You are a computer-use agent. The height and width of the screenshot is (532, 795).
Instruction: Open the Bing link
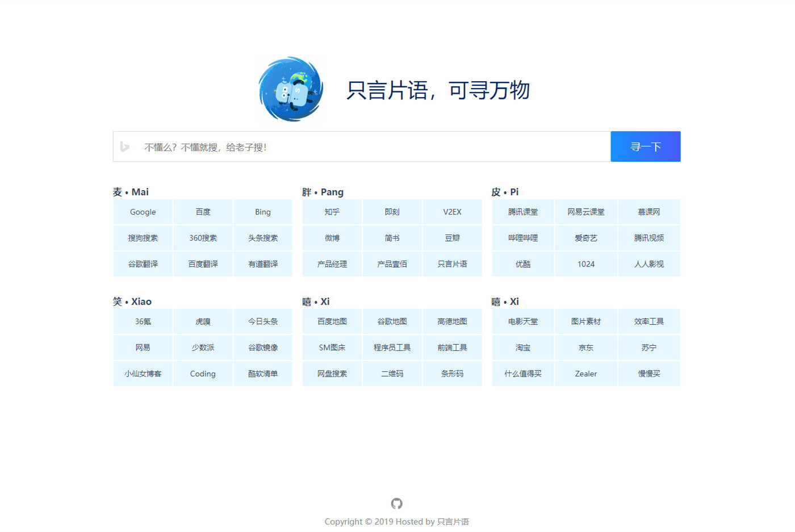coord(263,212)
